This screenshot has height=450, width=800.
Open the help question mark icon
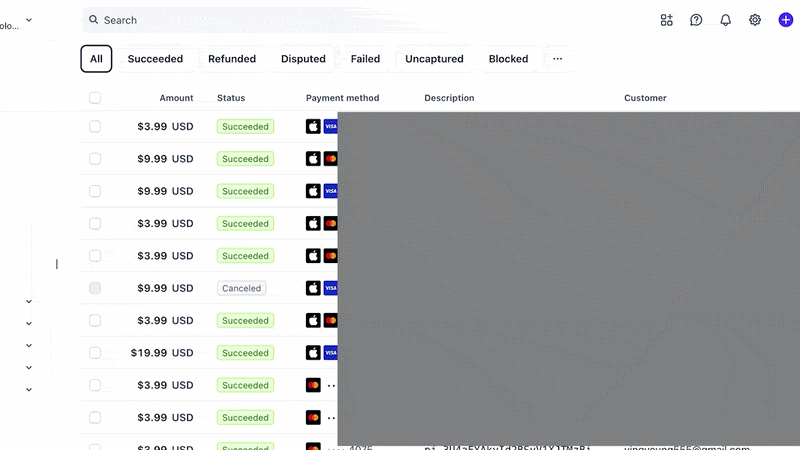coord(696,20)
